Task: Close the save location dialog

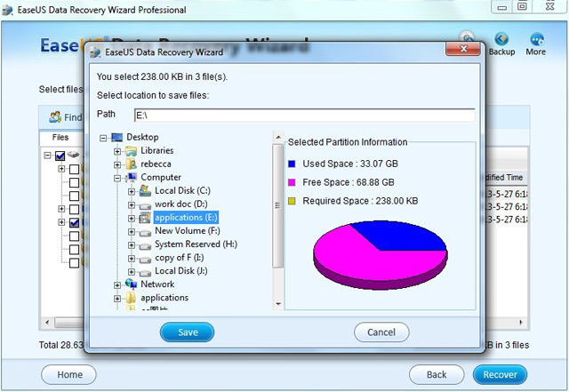Action: pyautogui.click(x=463, y=49)
